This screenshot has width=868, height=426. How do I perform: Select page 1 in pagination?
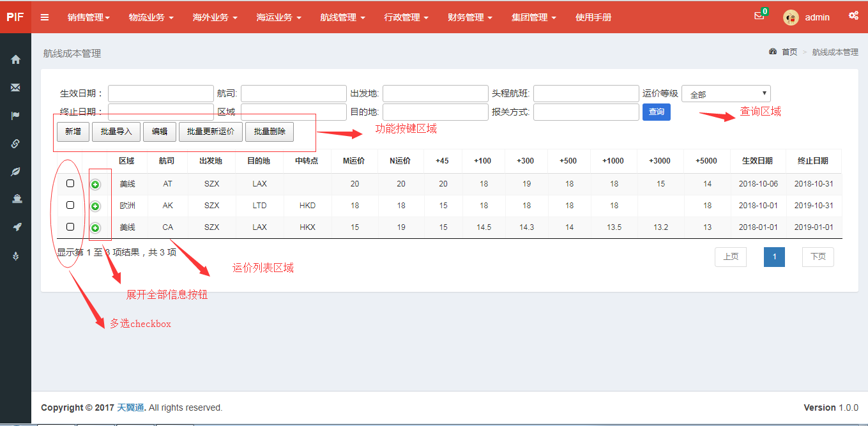click(x=775, y=257)
